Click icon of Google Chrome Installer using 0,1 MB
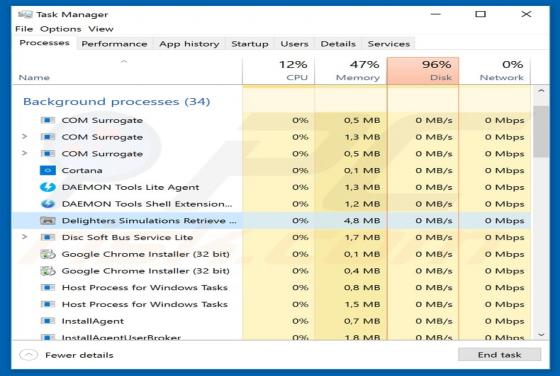This screenshot has height=376, width=560. click(x=48, y=254)
